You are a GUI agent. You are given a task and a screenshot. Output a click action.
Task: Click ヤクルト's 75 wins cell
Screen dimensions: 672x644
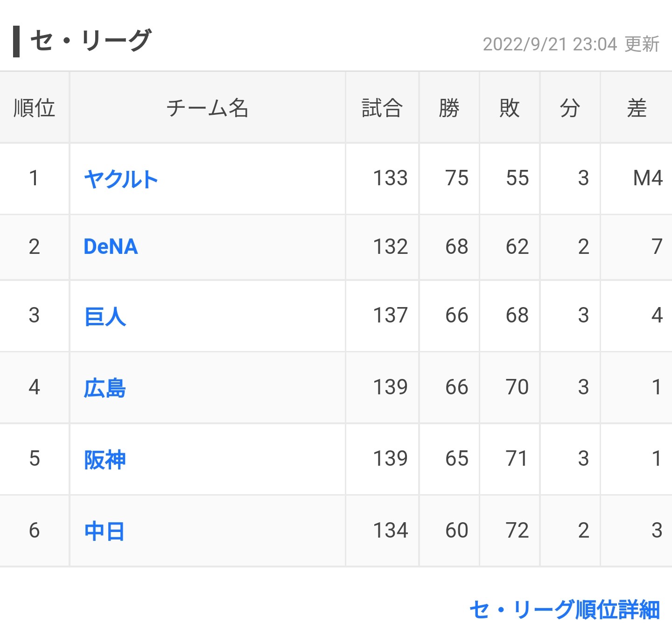coord(456,178)
